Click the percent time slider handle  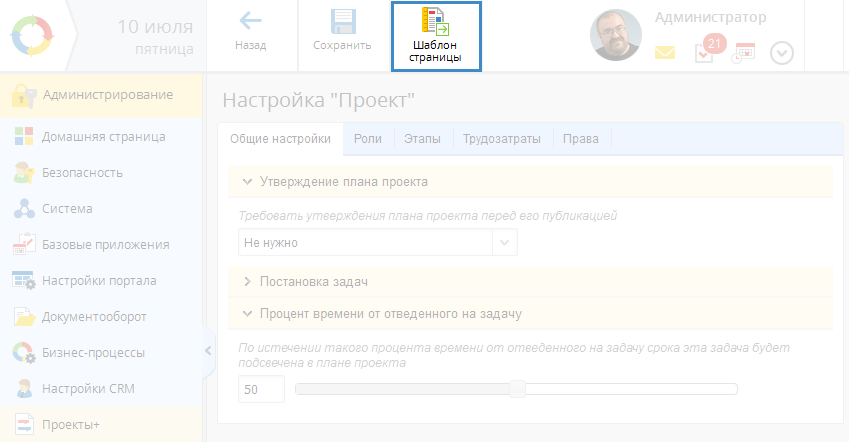pos(517,389)
